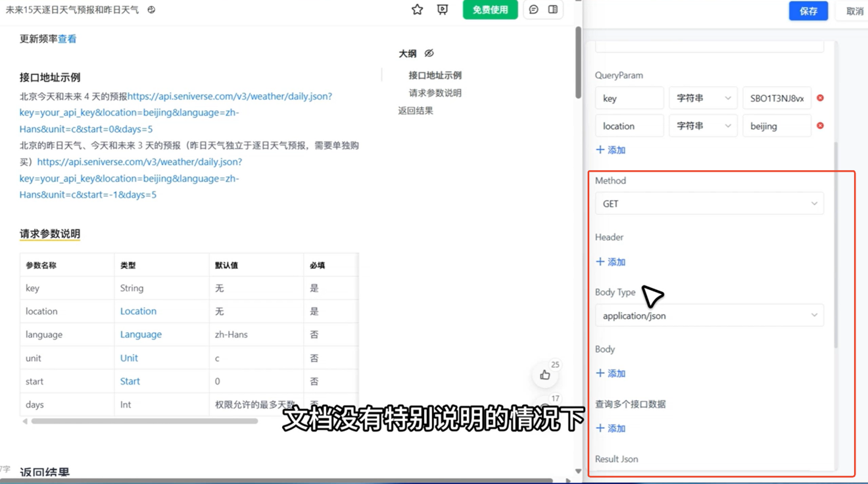Open the Body Type application/json dropdown
The width and height of the screenshot is (868, 484).
710,316
